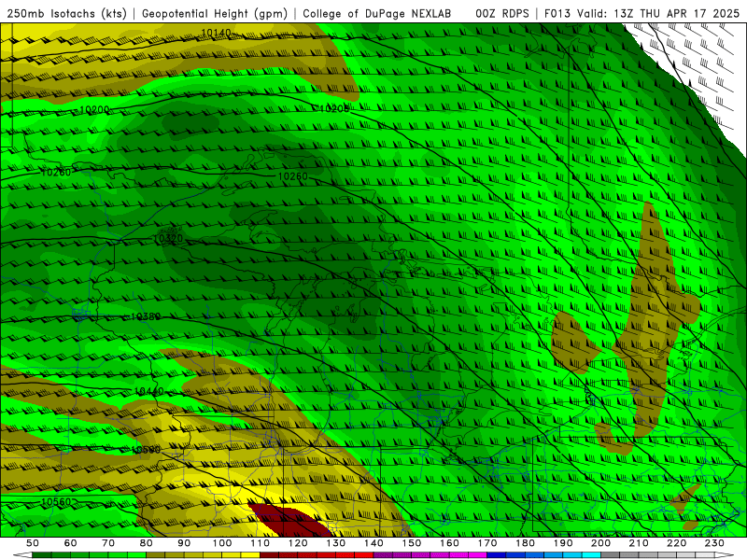The width and height of the screenshot is (747, 560).
Task: Click the 200 value on color scale
Action: coord(600,543)
